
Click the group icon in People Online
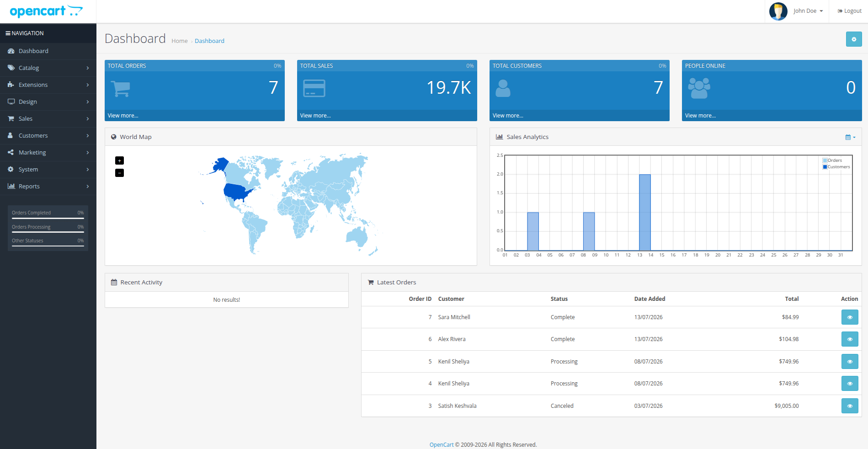point(699,88)
